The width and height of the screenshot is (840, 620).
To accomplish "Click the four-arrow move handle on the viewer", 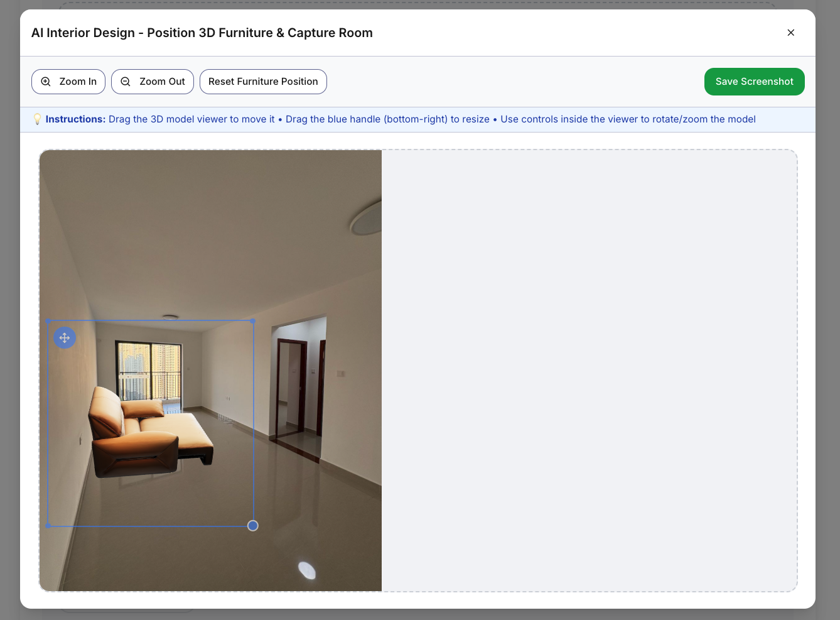I will [x=65, y=338].
